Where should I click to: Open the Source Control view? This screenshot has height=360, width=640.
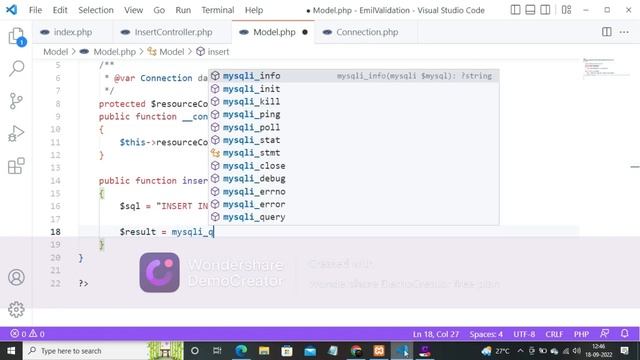point(16,101)
